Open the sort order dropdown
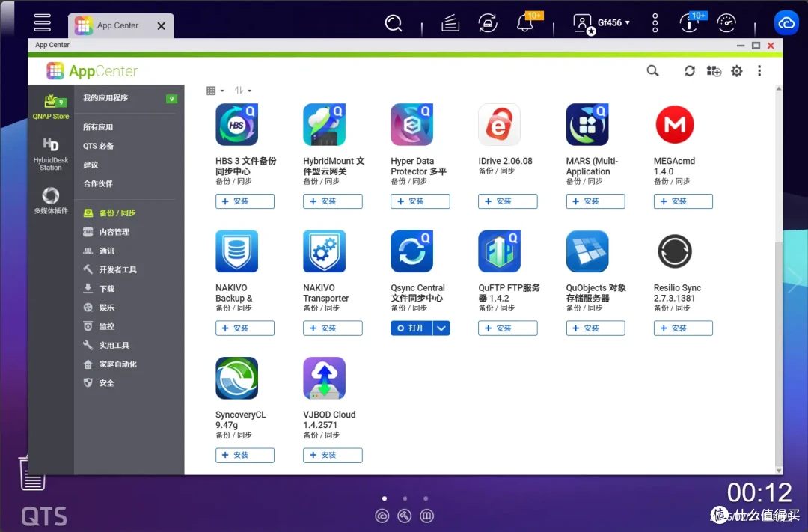The image size is (808, 532). pos(242,91)
